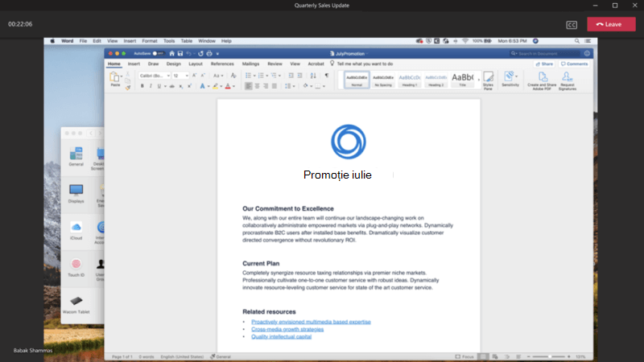Click Align Right icon
The width and height of the screenshot is (644, 362).
[266, 86]
